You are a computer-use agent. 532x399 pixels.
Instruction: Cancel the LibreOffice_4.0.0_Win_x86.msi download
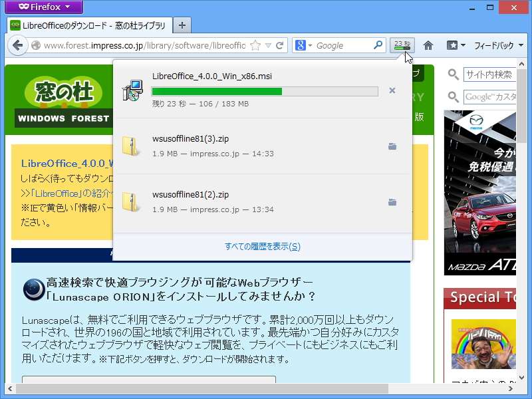click(x=392, y=90)
